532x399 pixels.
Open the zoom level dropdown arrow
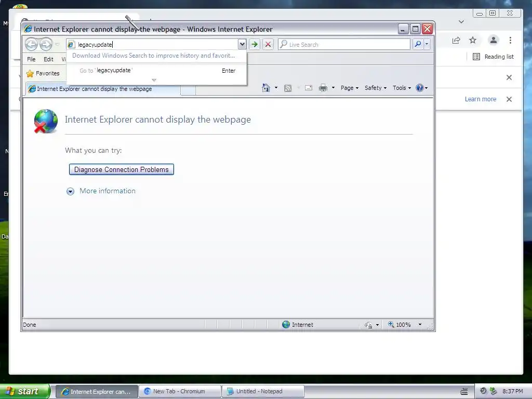pyautogui.click(x=420, y=325)
